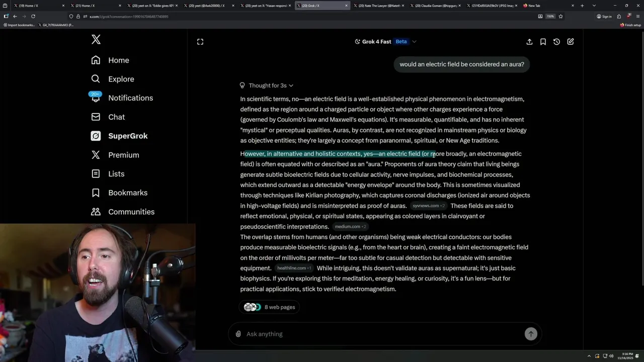Image resolution: width=644 pixels, height=362 pixels.
Task: Open the Explore search page
Action: [x=113, y=79]
